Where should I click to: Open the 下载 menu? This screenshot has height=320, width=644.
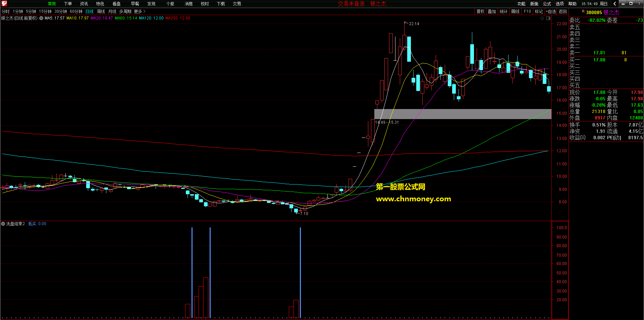click(x=221, y=4)
